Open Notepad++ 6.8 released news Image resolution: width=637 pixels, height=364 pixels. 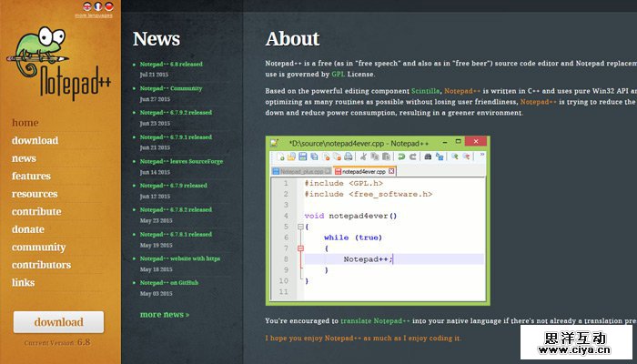pyautogui.click(x=171, y=64)
